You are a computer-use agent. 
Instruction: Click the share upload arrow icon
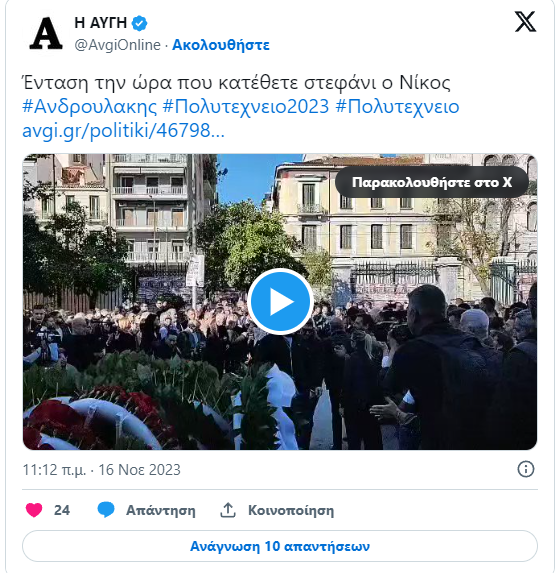[x=228, y=510]
